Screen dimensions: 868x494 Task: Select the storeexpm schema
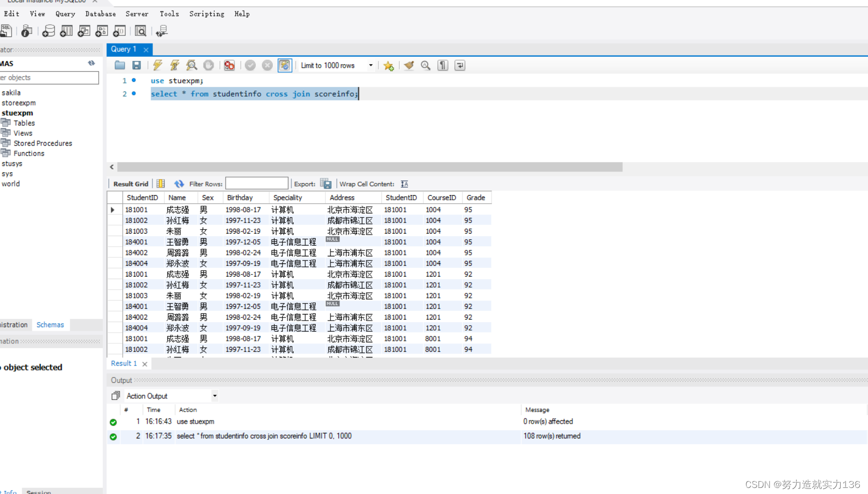click(x=19, y=103)
